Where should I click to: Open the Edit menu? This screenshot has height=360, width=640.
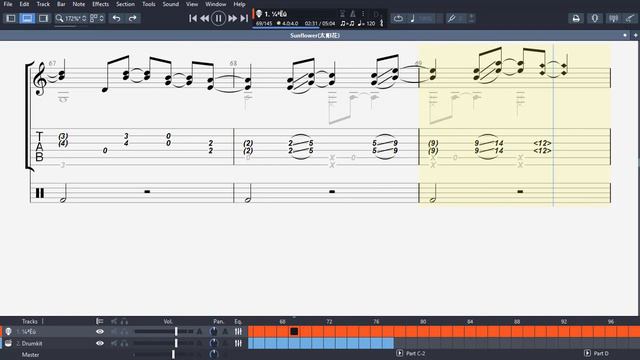point(24,4)
